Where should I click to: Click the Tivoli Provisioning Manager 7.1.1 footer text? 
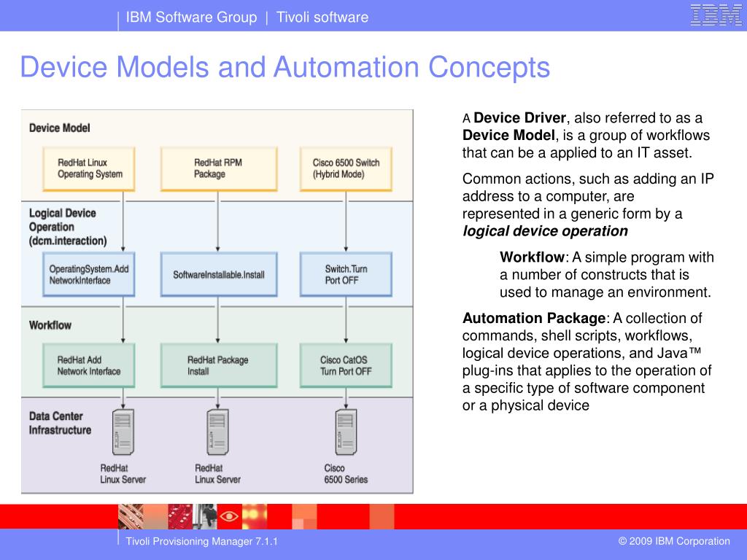pos(201,542)
